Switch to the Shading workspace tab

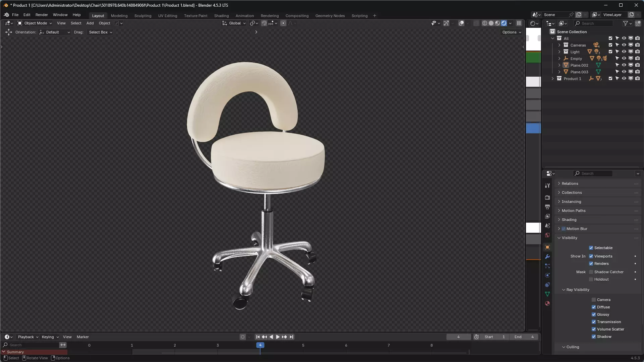(221, 16)
